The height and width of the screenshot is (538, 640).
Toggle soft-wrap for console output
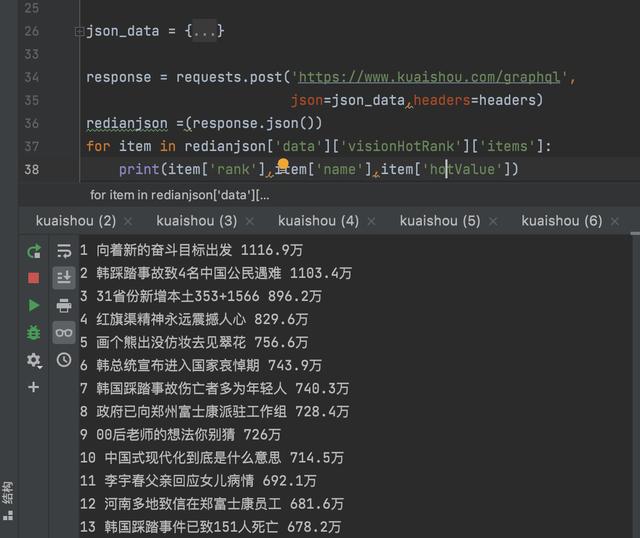tap(64, 251)
